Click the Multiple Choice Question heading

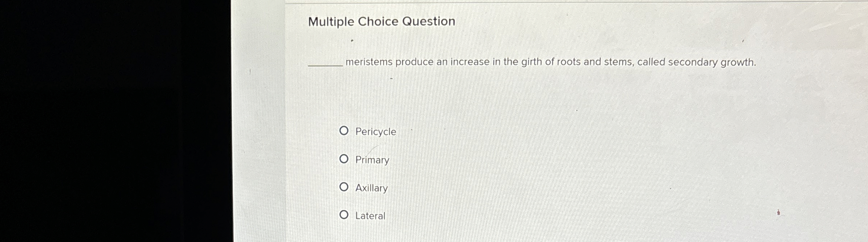[x=380, y=22]
